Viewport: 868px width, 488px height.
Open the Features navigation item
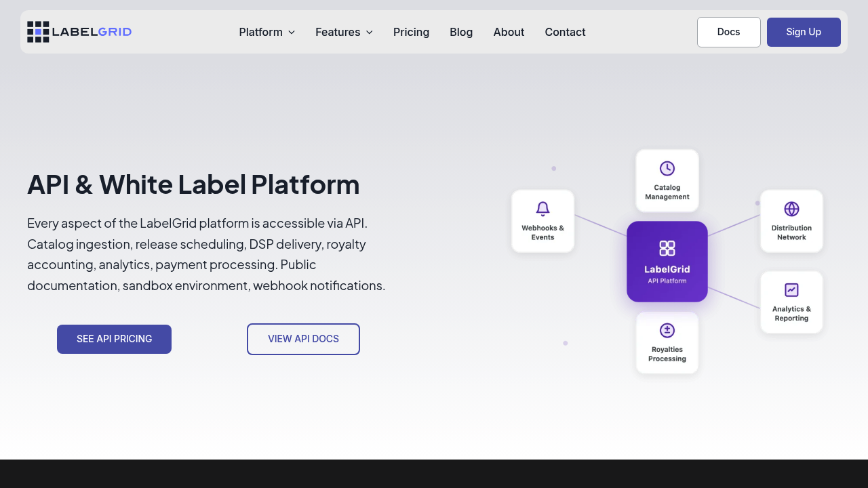pyautogui.click(x=344, y=32)
